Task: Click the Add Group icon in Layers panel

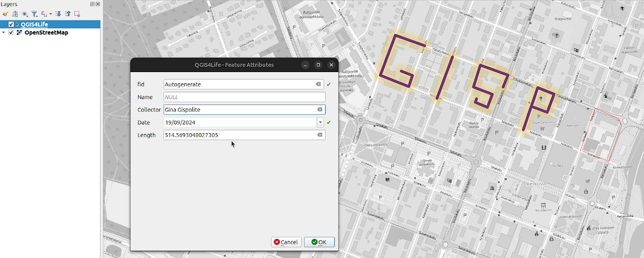Action: (15, 14)
